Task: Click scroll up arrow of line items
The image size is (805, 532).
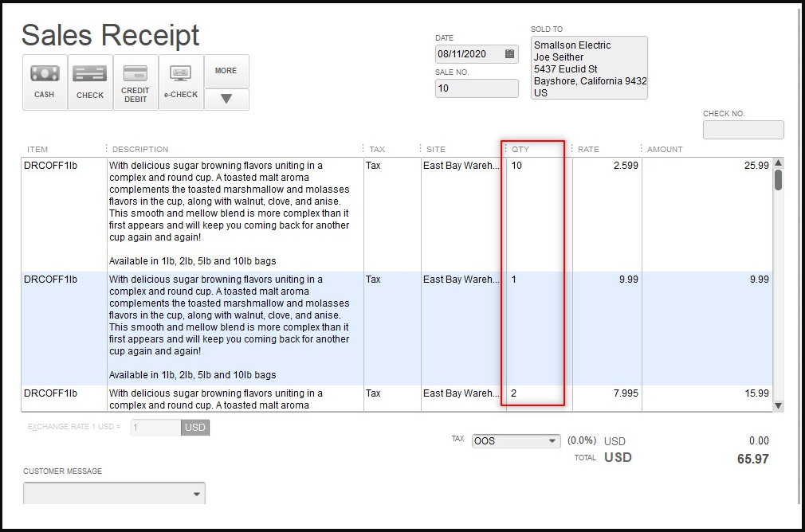Action: coord(779,162)
